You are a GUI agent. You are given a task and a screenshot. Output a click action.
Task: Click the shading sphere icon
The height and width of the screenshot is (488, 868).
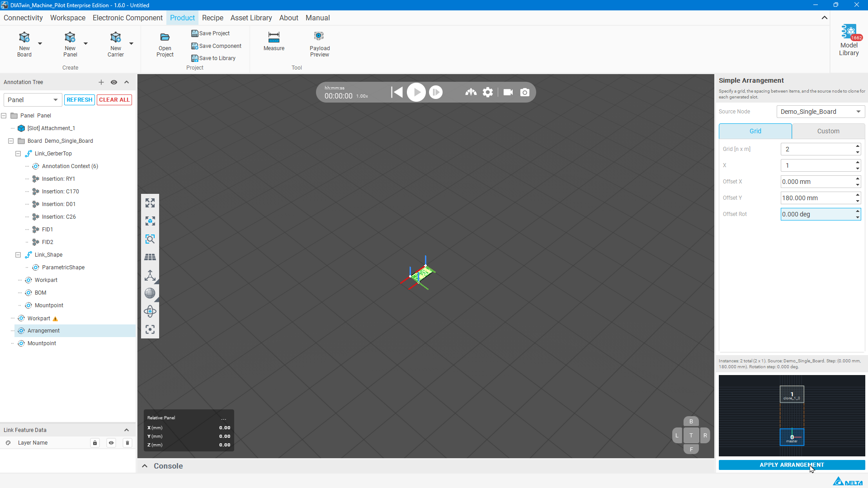(x=150, y=293)
